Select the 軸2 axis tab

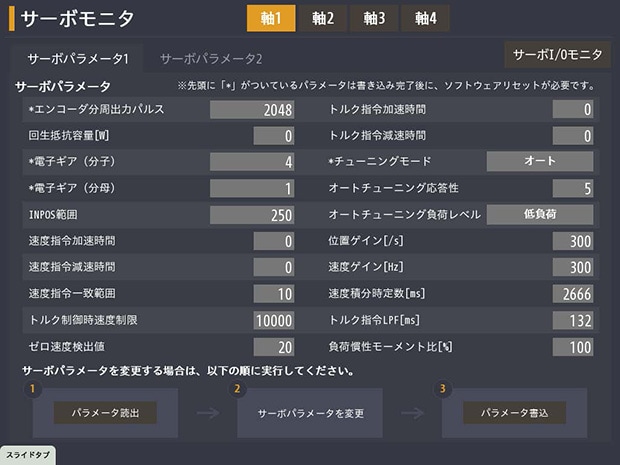[x=323, y=18]
